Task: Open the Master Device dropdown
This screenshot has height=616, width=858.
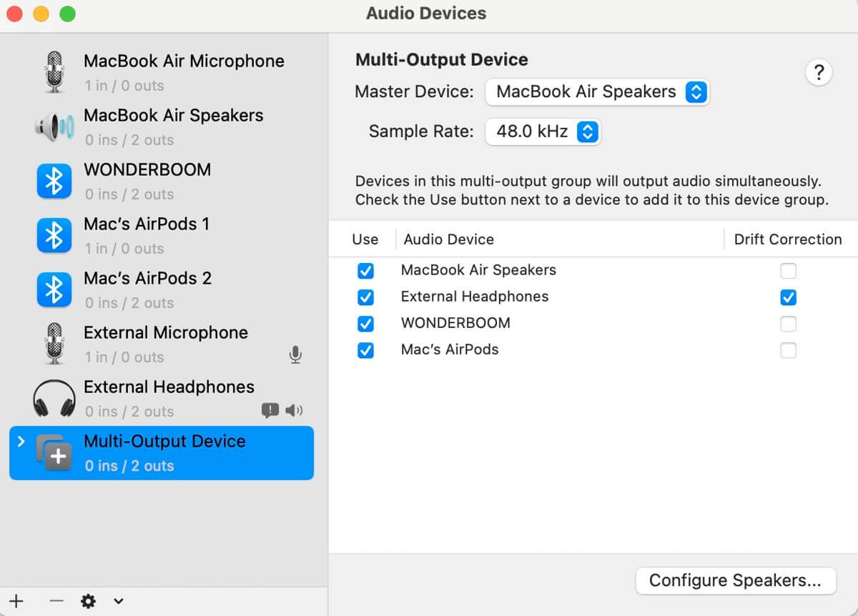Action: [597, 92]
